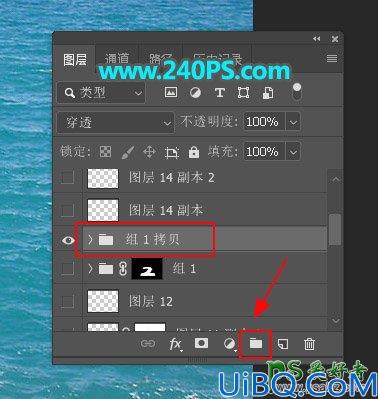Screen dimensions: 378x399
Task: Open fill 填充 slider dropdown arrow
Action: click(293, 152)
